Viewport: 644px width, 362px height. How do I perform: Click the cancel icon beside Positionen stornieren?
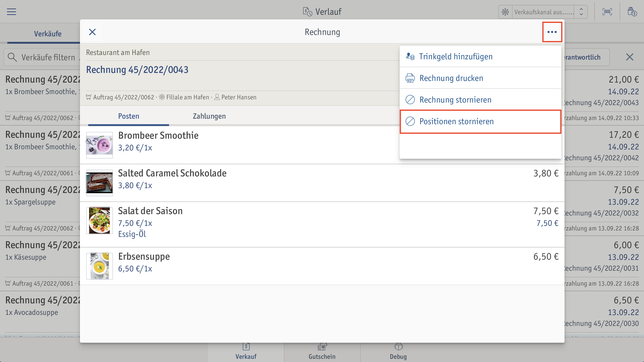410,121
